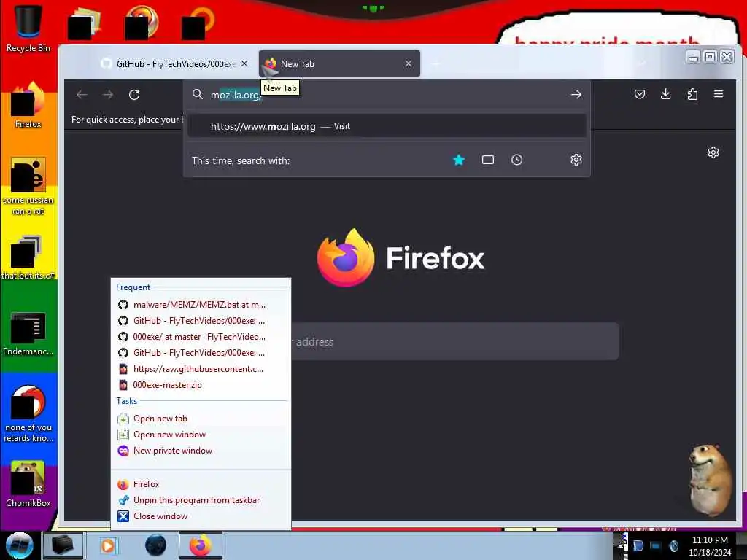Reload the page

click(134, 95)
